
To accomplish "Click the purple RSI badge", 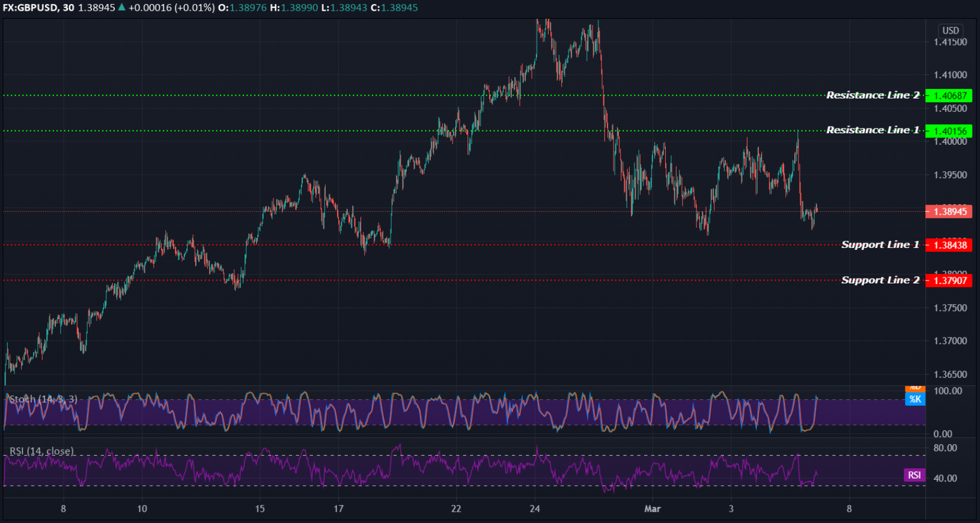I will click(x=915, y=475).
